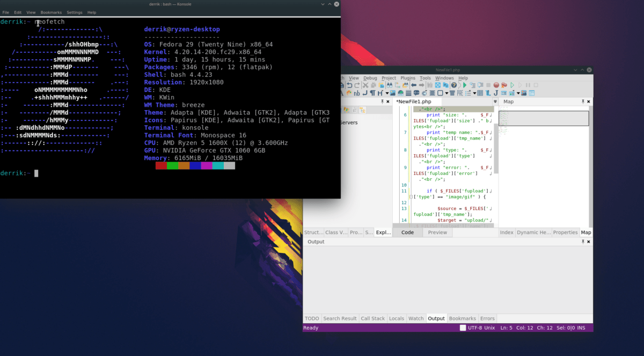This screenshot has width=644, height=356.
Task: Run the script with the green play icon
Action: [x=465, y=85]
